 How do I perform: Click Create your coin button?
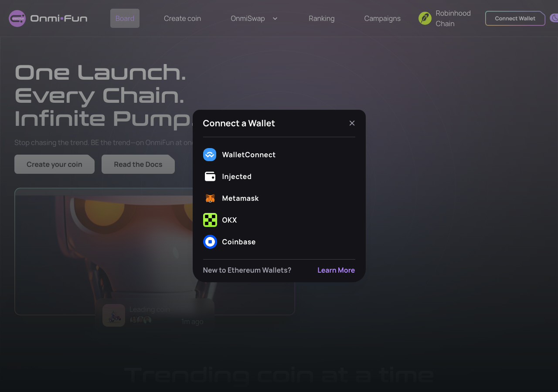pyautogui.click(x=54, y=164)
